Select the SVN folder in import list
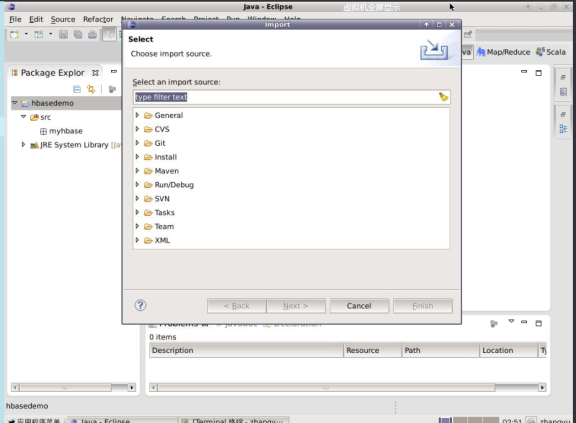 [157, 199]
